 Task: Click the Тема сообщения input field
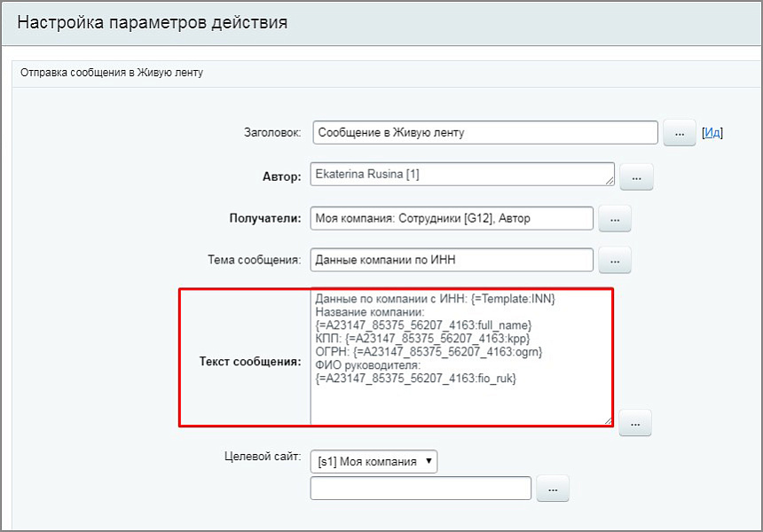pyautogui.click(x=452, y=260)
